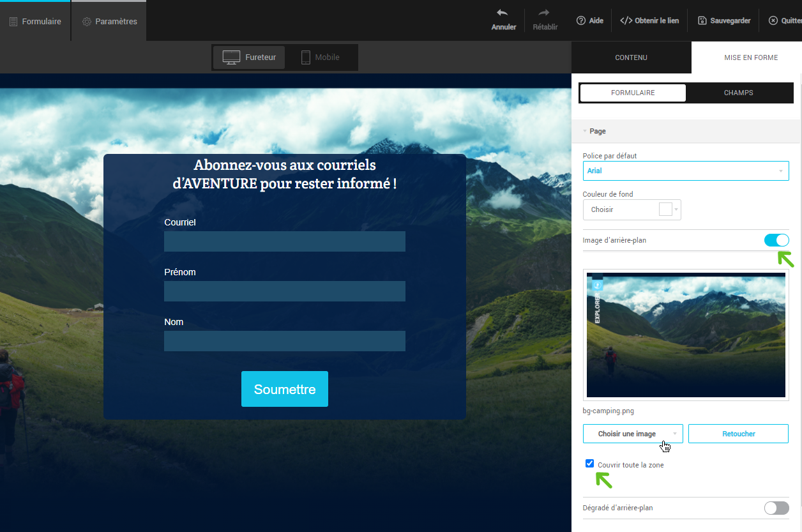The height and width of the screenshot is (532, 802).
Task: Switch to Mobile preview icon
Action: coord(306,57)
